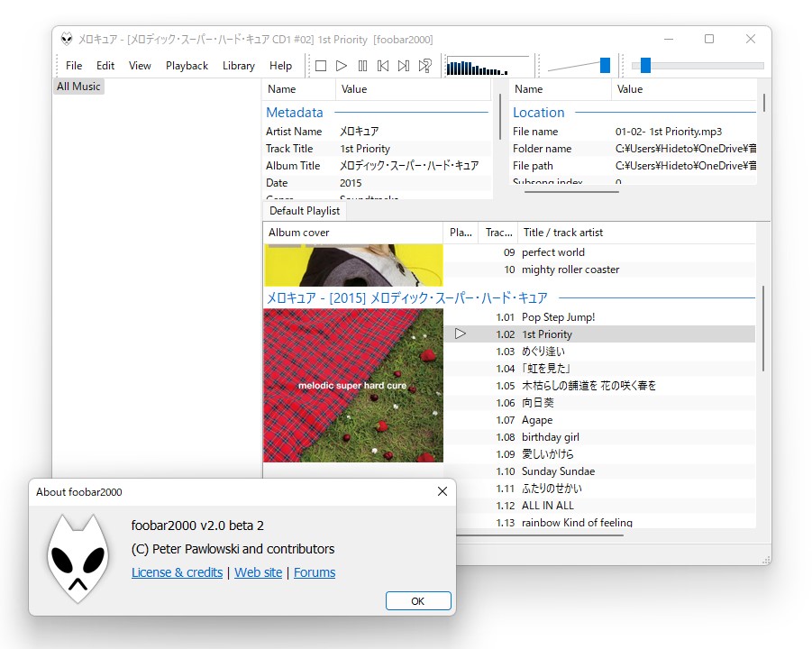Image resolution: width=812 pixels, height=649 pixels.
Task: Open the File menu
Action: click(73, 65)
